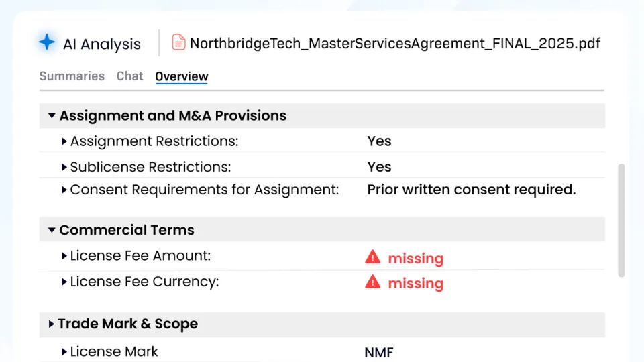
Task: Click the Prior written consent required value
Action: (x=472, y=190)
